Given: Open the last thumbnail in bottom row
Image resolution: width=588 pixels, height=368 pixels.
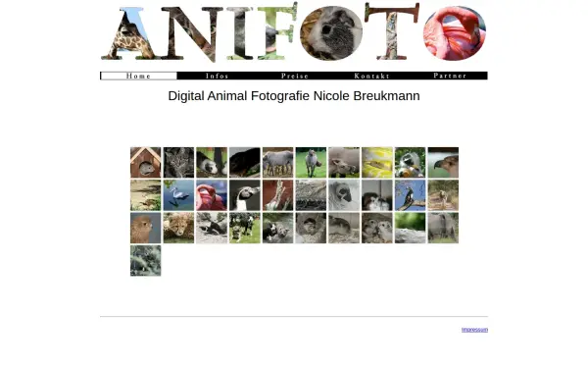Looking at the screenshot, I should [x=145, y=261].
